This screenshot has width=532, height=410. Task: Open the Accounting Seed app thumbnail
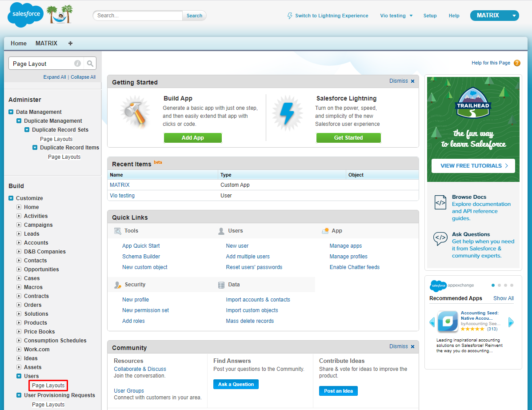[x=448, y=321]
